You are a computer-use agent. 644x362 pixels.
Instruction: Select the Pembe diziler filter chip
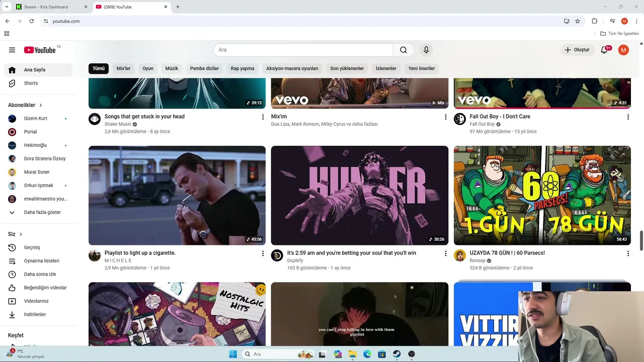click(x=204, y=68)
